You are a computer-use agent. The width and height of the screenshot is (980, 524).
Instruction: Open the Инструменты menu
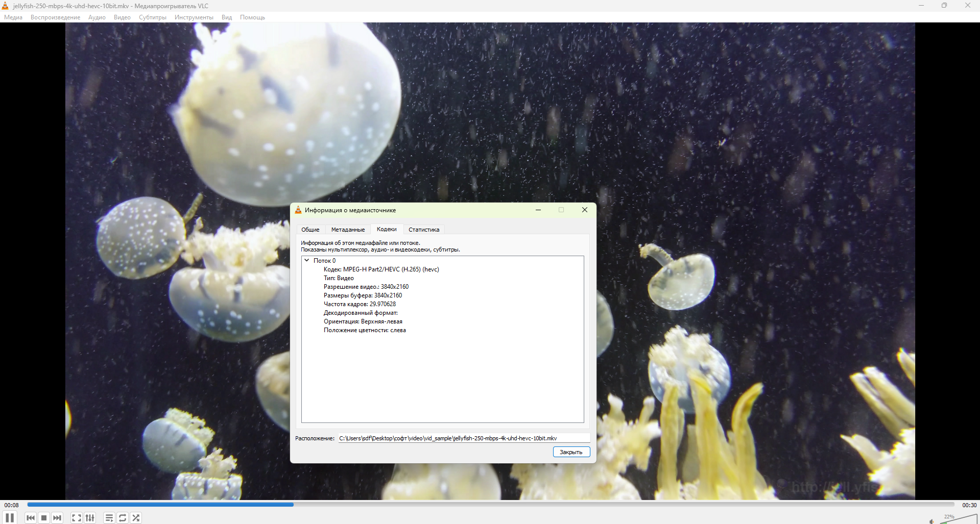[x=194, y=17]
